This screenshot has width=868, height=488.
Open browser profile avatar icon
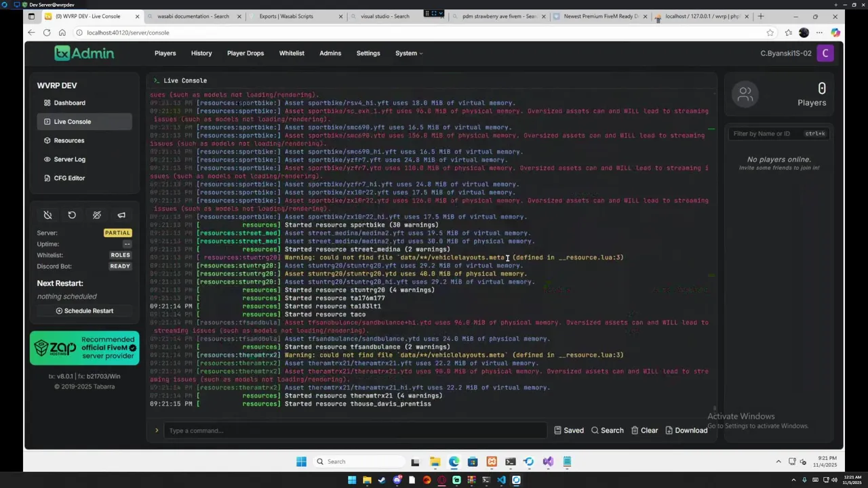(804, 33)
